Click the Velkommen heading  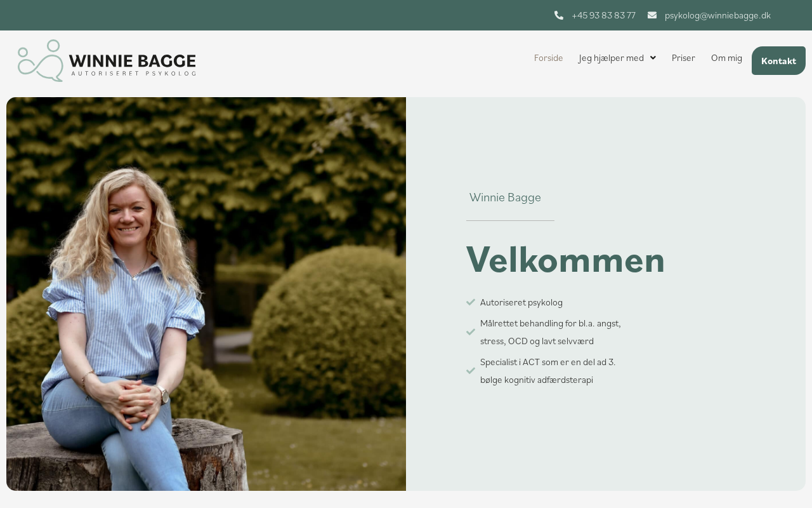(x=565, y=260)
